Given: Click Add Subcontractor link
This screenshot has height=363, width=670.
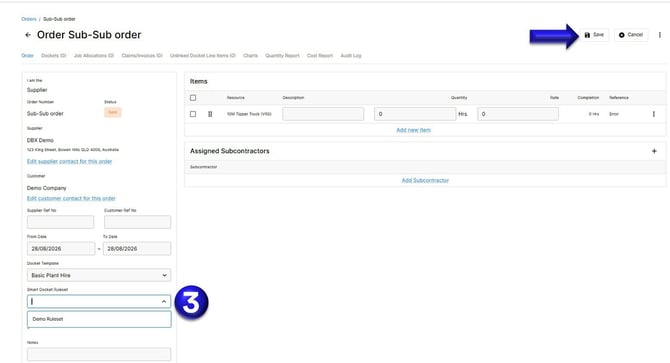Looking at the screenshot, I should [x=425, y=180].
